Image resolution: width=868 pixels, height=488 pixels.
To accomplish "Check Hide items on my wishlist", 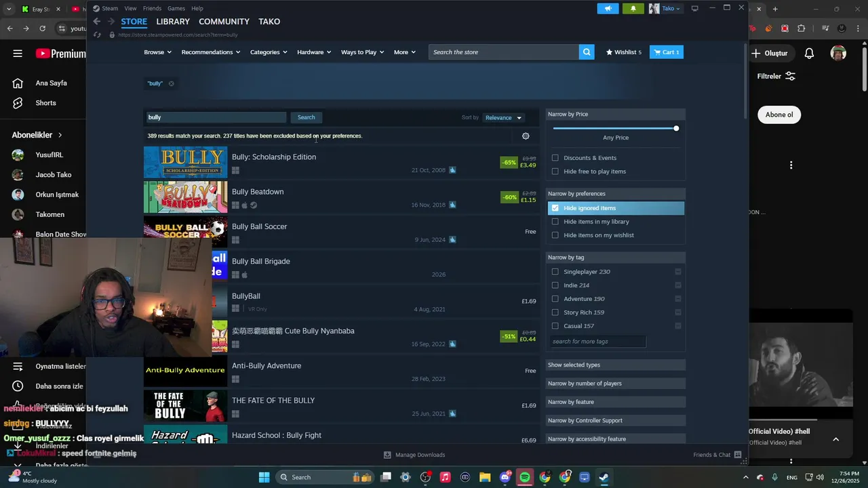I will (x=555, y=235).
